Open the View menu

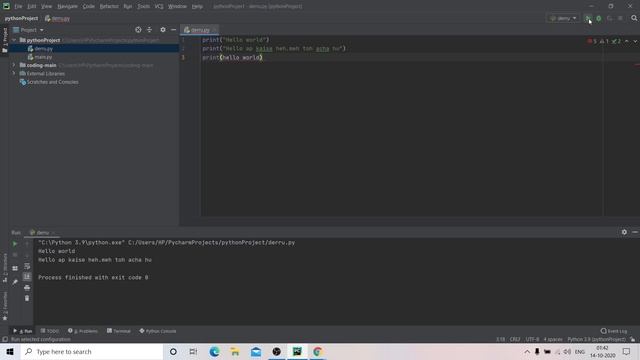click(47, 6)
